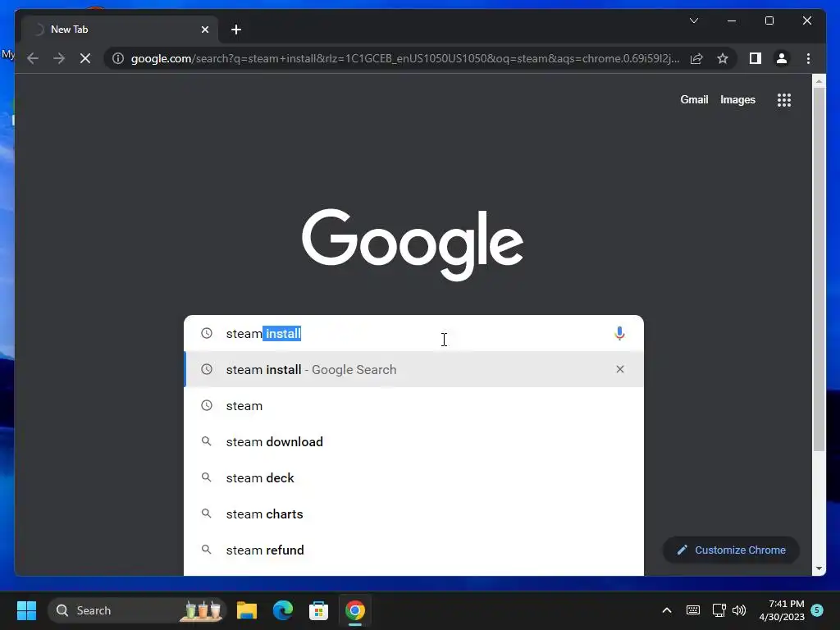The width and height of the screenshot is (840, 630).
Task: Open the Chrome three-dot menu
Action: tap(808, 58)
